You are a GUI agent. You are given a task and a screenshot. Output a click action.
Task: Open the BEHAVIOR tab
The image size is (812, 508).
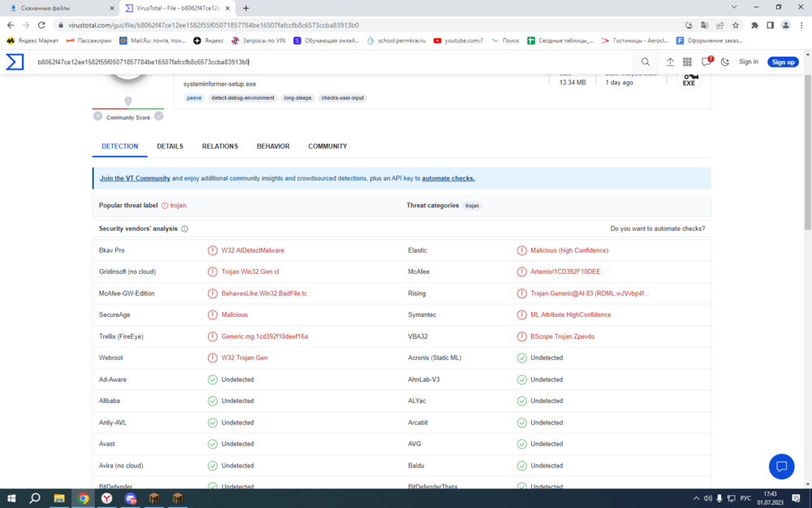tap(273, 146)
